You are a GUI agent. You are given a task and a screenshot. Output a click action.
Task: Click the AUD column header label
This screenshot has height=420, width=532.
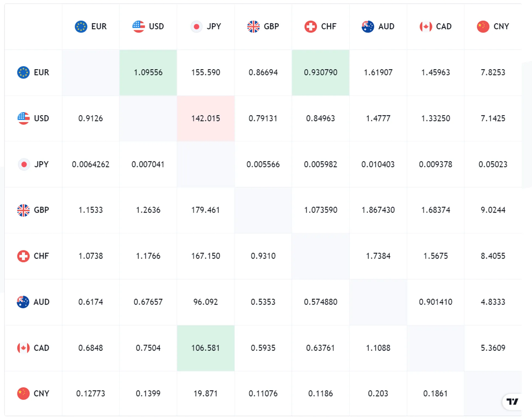(x=386, y=26)
